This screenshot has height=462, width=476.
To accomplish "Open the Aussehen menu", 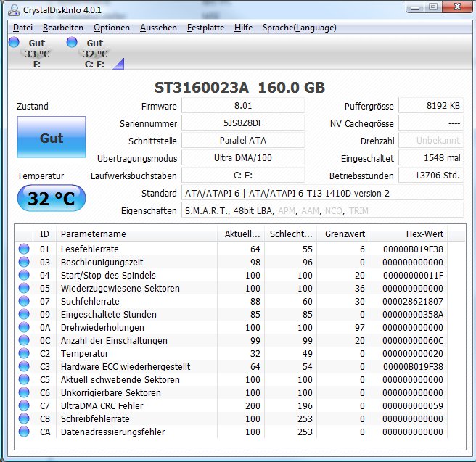I will click(x=158, y=28).
